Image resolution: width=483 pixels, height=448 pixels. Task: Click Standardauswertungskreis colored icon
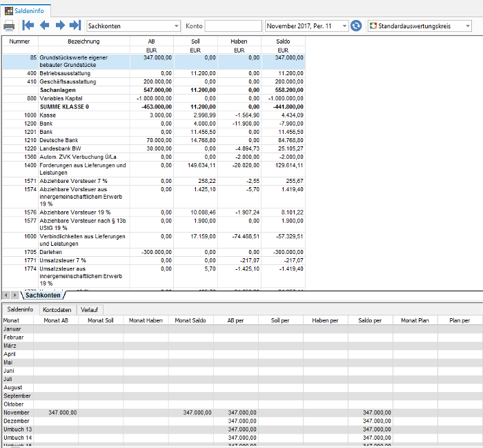[x=373, y=26]
